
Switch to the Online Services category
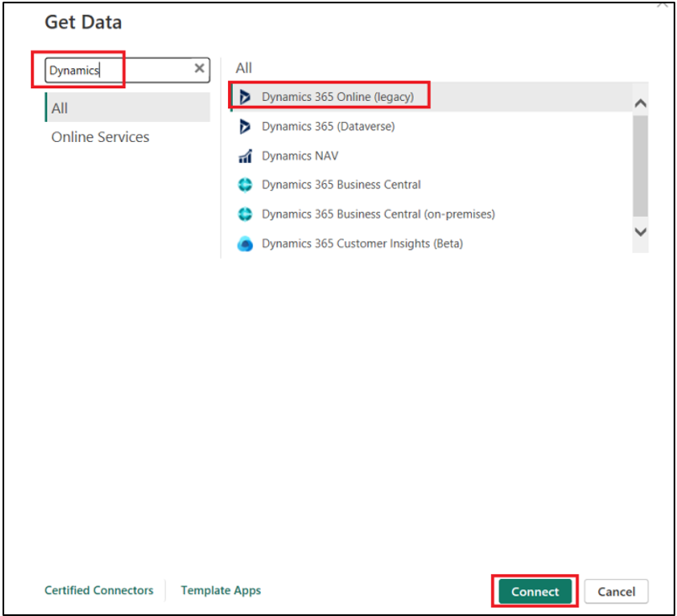coord(100,137)
